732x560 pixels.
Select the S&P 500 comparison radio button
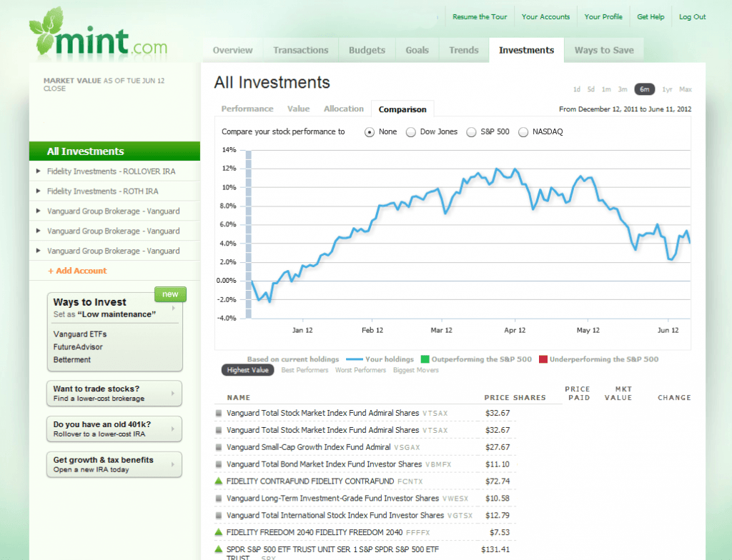tap(472, 133)
